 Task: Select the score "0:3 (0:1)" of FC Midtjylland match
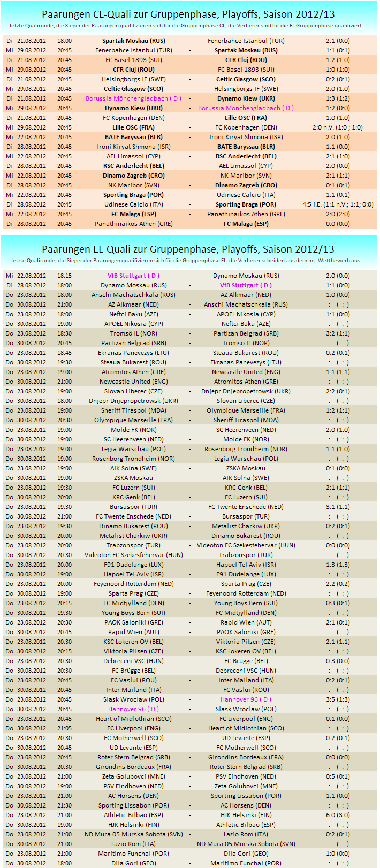[x=338, y=603]
